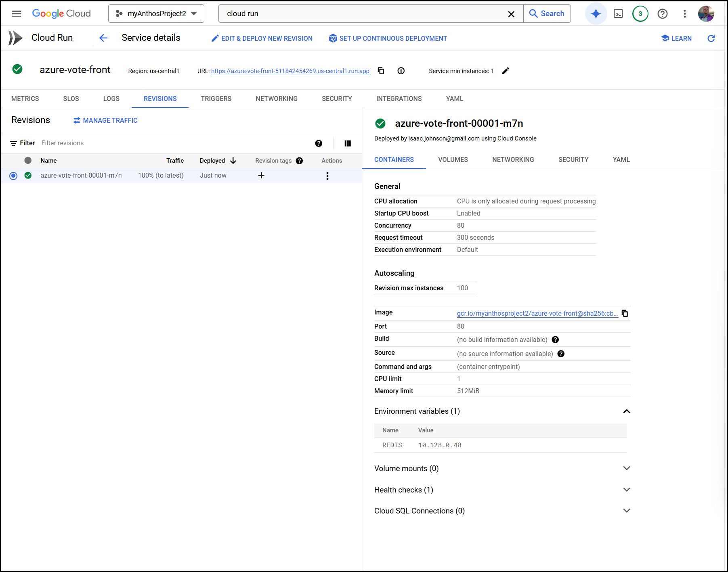
Task: Open the revision NETWORKING tab
Action: click(513, 159)
